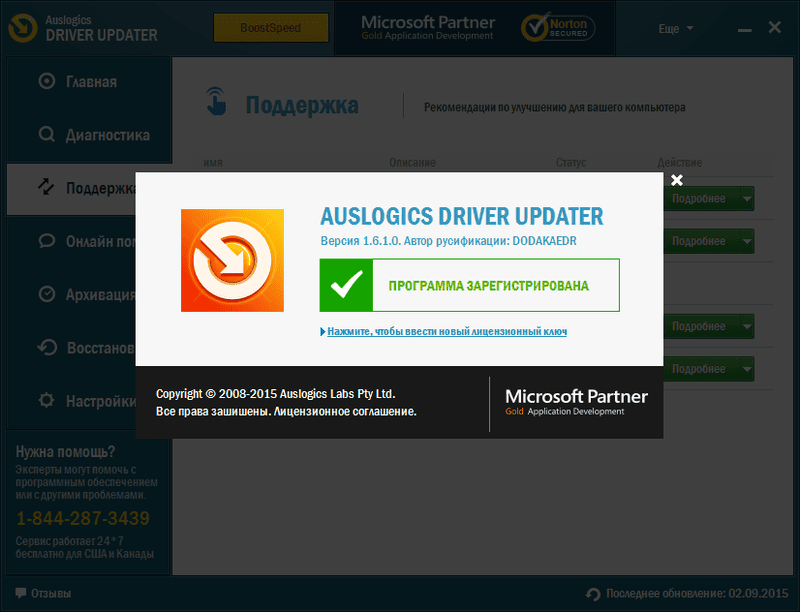Click the ПРОГРАММА ЗАРЕГИСТРИРОВАНА status box

(x=469, y=285)
